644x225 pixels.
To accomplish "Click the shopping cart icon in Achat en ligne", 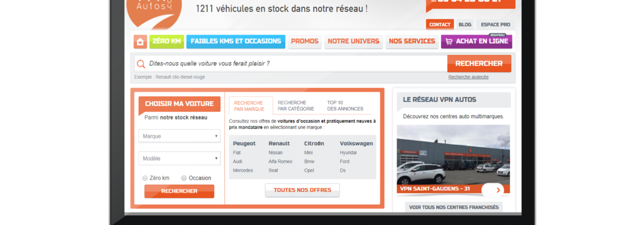I will 449,41.
